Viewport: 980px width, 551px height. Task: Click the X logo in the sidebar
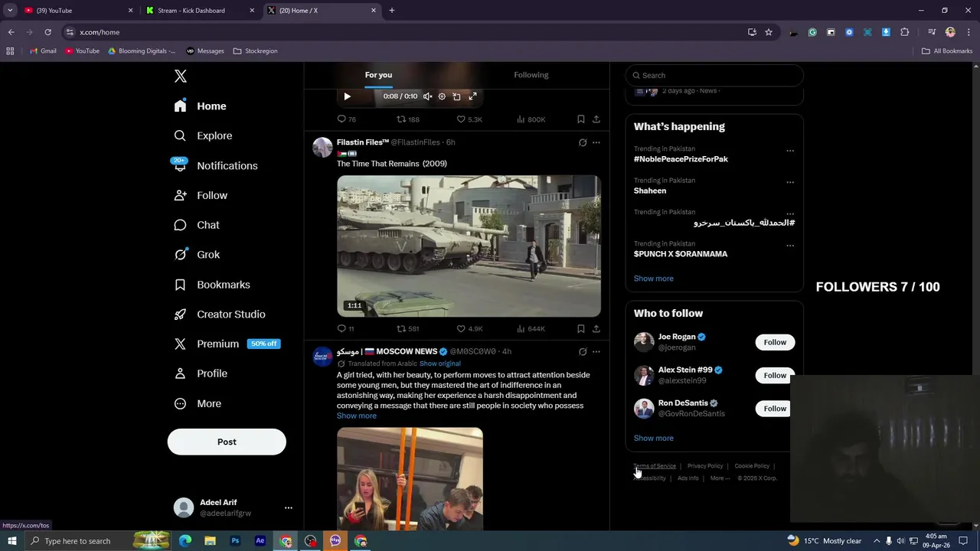click(181, 76)
